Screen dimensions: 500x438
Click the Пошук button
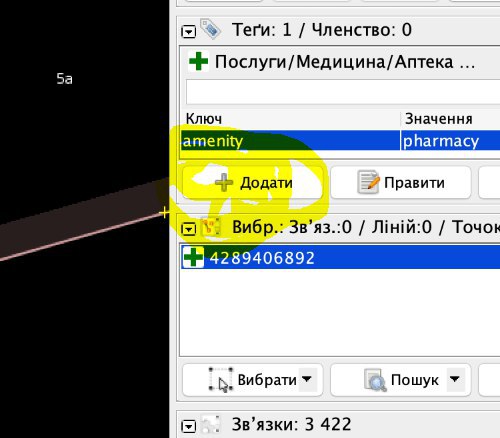401,380
